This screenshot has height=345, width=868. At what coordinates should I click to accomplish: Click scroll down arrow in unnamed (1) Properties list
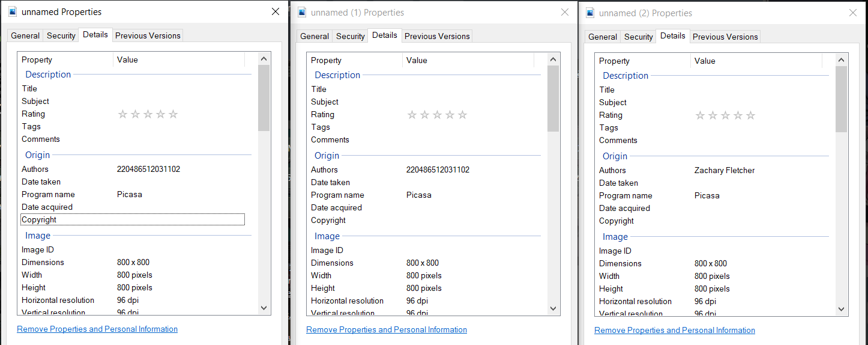pos(553,308)
